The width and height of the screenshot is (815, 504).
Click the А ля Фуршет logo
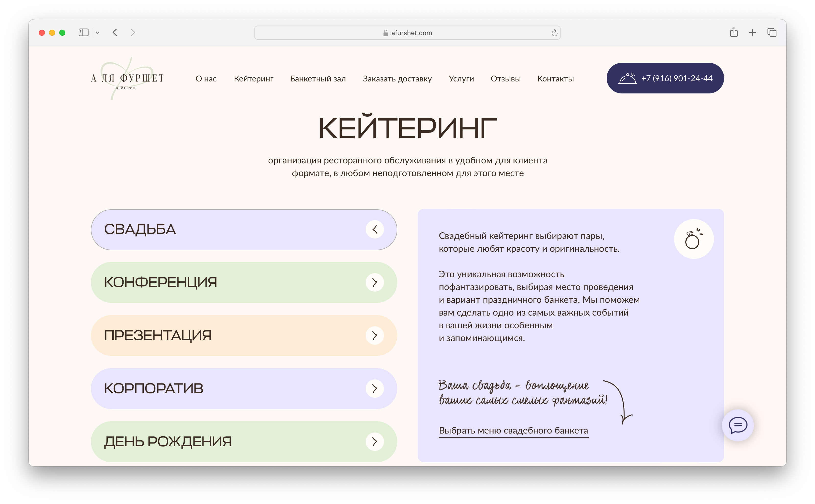(127, 79)
